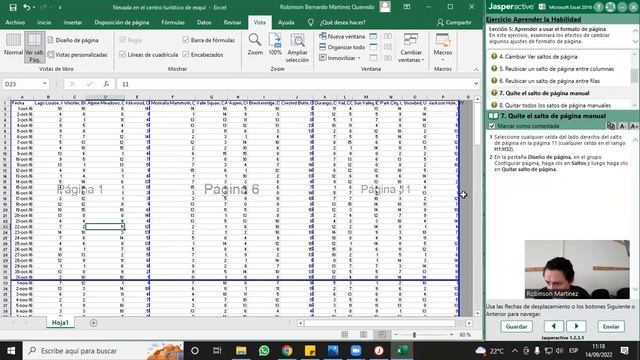The width and height of the screenshot is (640, 360).
Task: Click the formula bar input showing 11
Action: point(295,84)
